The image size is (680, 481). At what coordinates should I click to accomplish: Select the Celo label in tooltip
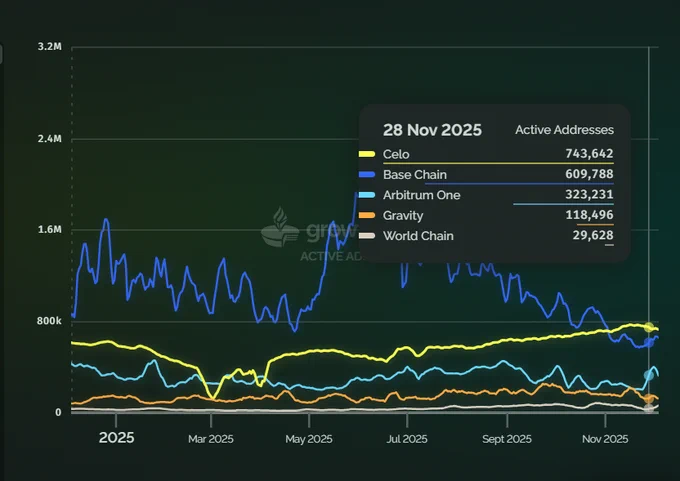[396, 154]
